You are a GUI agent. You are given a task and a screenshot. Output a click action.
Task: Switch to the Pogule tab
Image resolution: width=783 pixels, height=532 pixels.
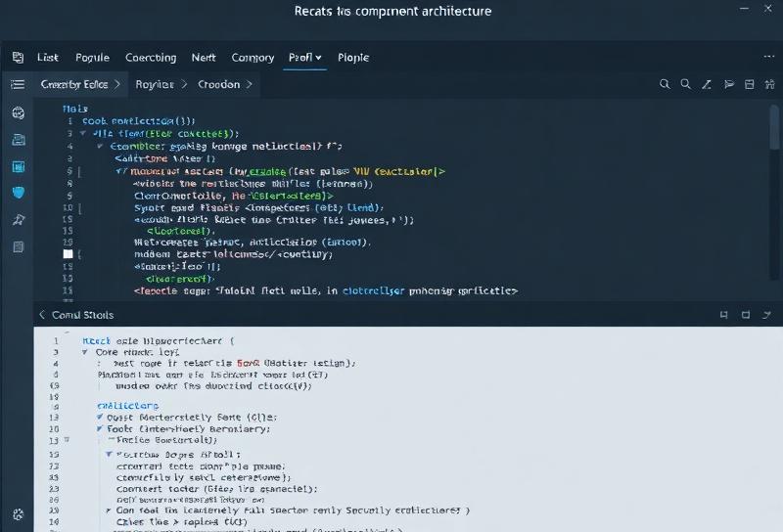(x=92, y=58)
